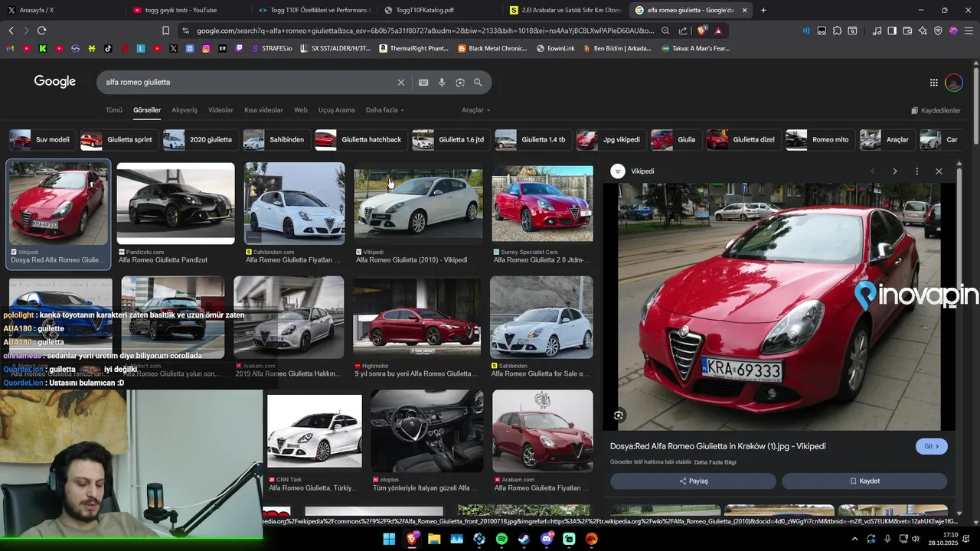Open the on-screen keyboard icon in search box
Image resolution: width=980 pixels, height=551 pixels.
click(x=423, y=82)
